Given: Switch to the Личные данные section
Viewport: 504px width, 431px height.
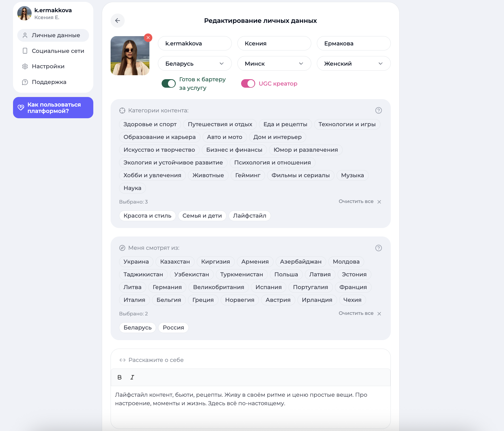Looking at the screenshot, I should coord(53,35).
